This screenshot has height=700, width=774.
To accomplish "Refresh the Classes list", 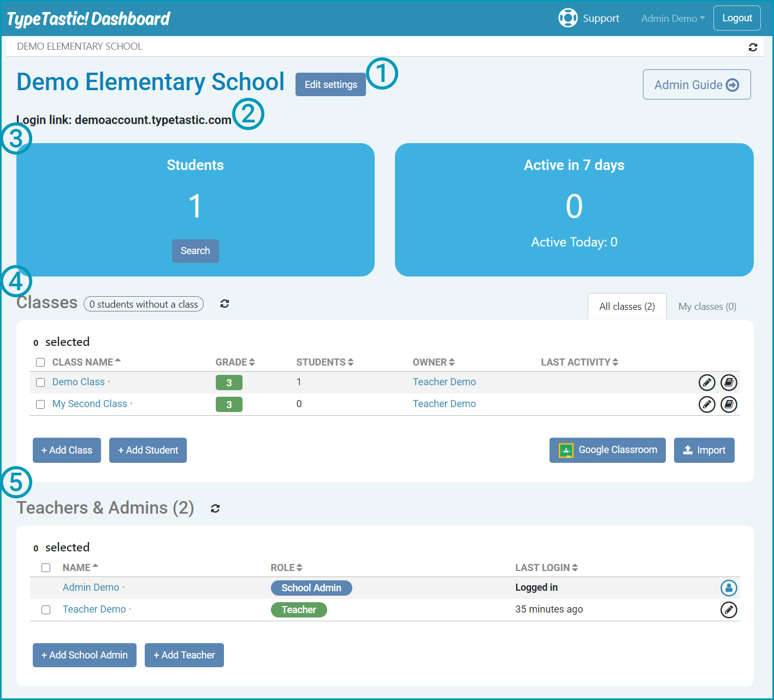I will click(x=224, y=304).
